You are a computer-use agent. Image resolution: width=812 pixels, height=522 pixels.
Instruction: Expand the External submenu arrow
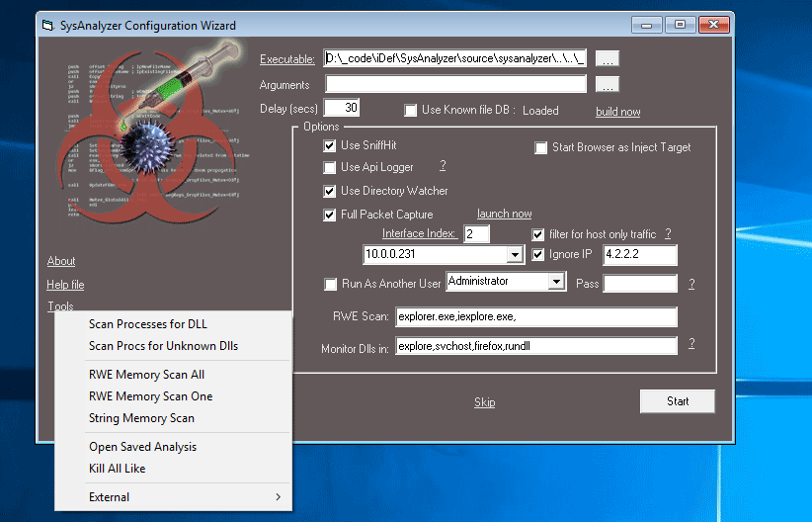[x=279, y=497]
